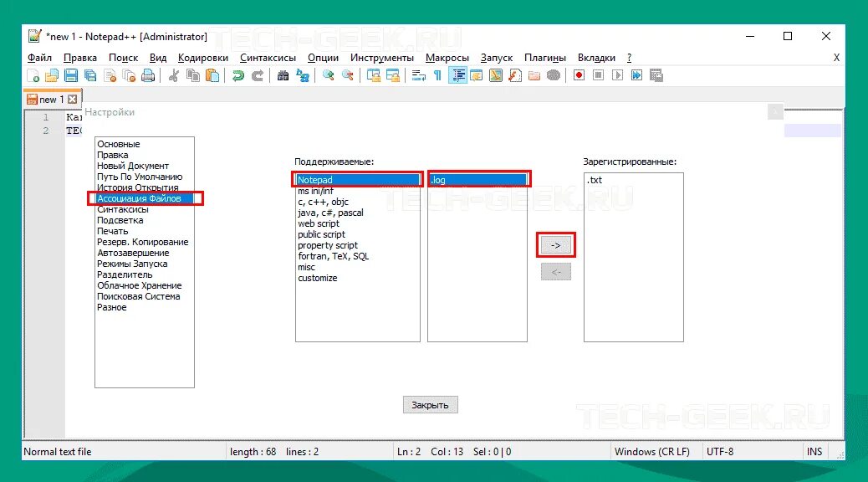The height and width of the screenshot is (482, 868).
Task: Select the .log extension entry
Action: click(x=477, y=180)
